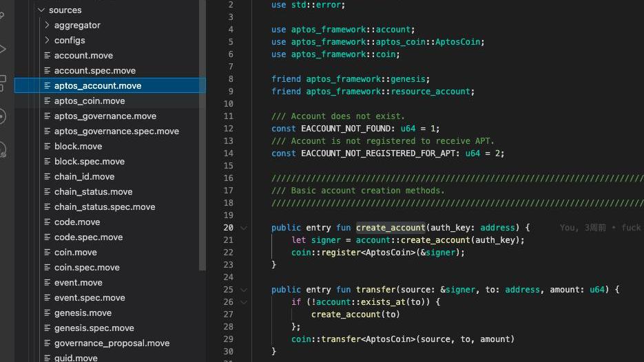Expand the configs folder
This screenshot has height=362, width=644.
(48, 41)
